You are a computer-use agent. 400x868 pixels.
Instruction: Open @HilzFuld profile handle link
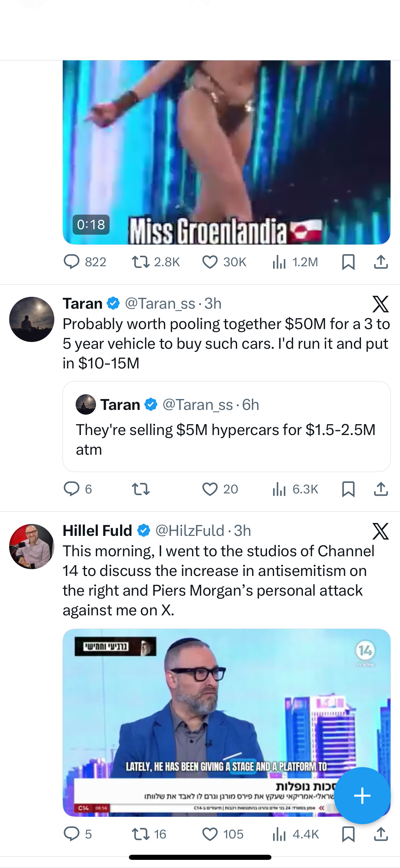point(190,531)
